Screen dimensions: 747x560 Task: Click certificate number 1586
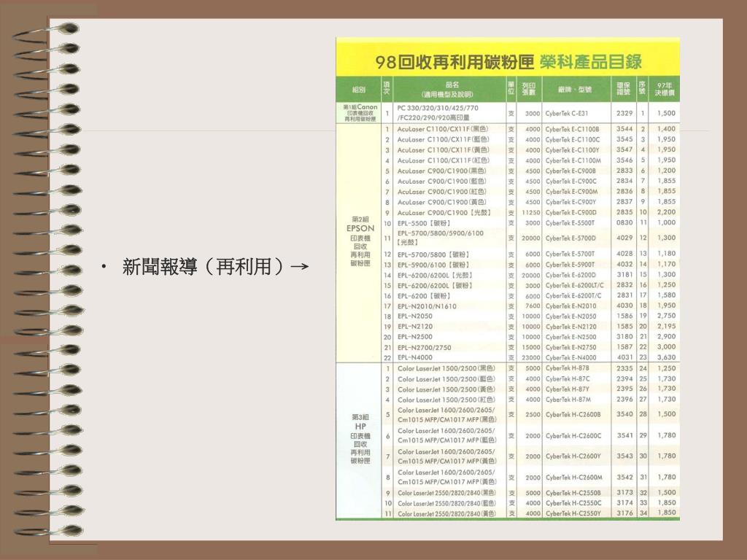[x=624, y=316]
